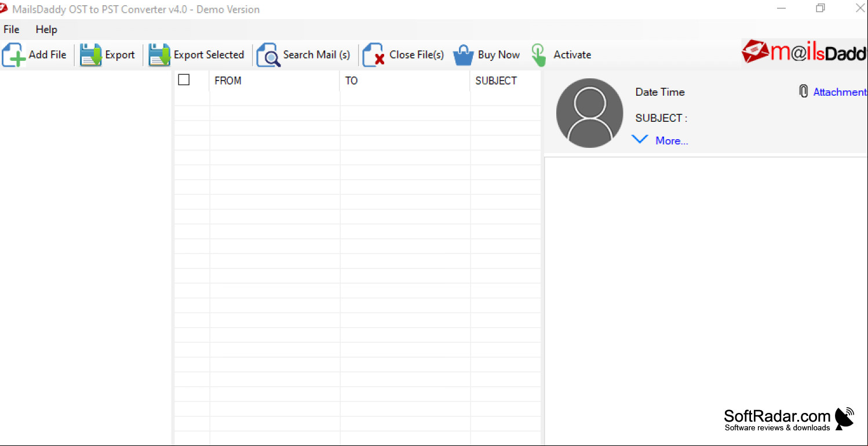
Task: Click the Export button label
Action: point(120,55)
